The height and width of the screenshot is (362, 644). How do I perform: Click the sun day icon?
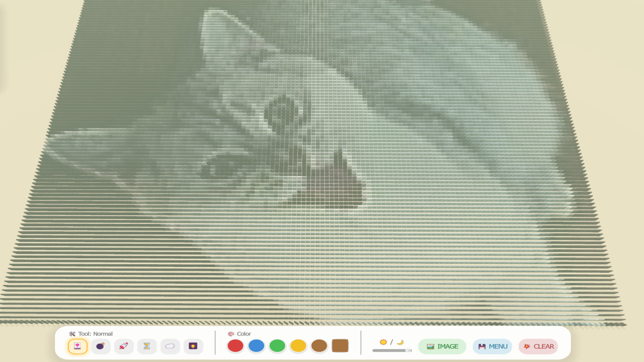coord(383,342)
